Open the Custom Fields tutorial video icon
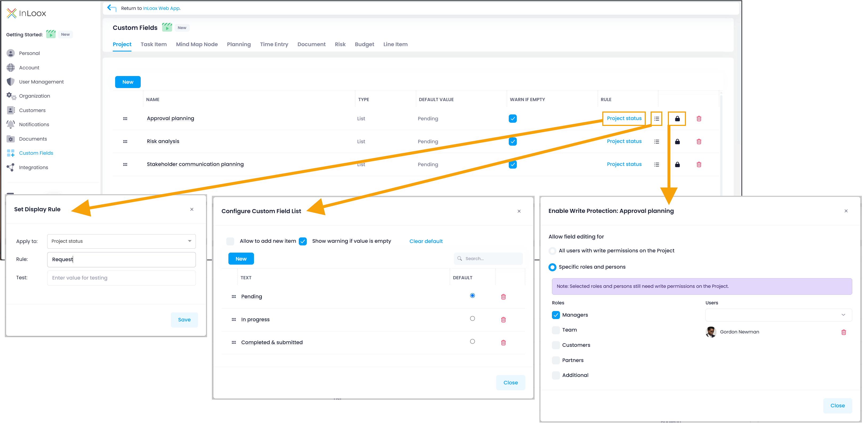Image resolution: width=868 pixels, height=426 pixels. point(167,27)
